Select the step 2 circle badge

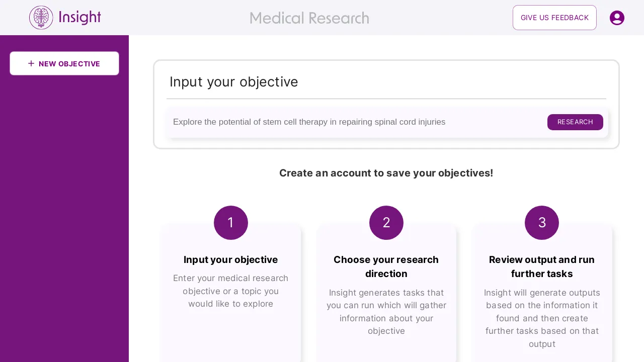pos(386,223)
